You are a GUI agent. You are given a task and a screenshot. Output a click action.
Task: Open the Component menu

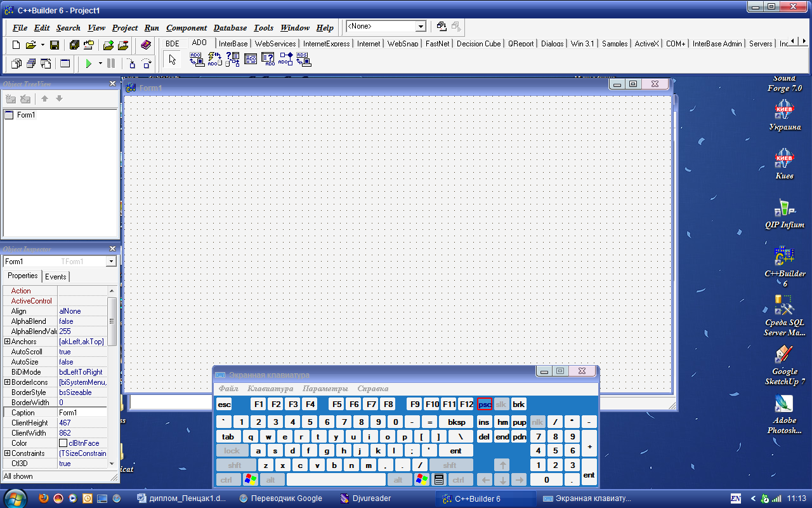[187, 28]
